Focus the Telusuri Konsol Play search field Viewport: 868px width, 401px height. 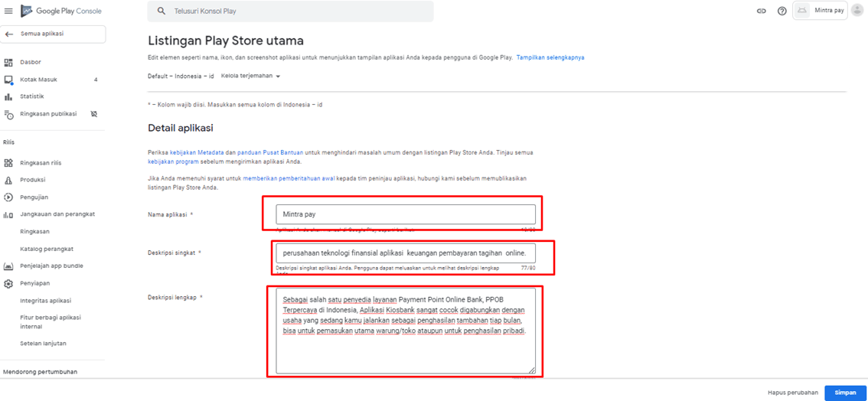pyautogui.click(x=290, y=11)
